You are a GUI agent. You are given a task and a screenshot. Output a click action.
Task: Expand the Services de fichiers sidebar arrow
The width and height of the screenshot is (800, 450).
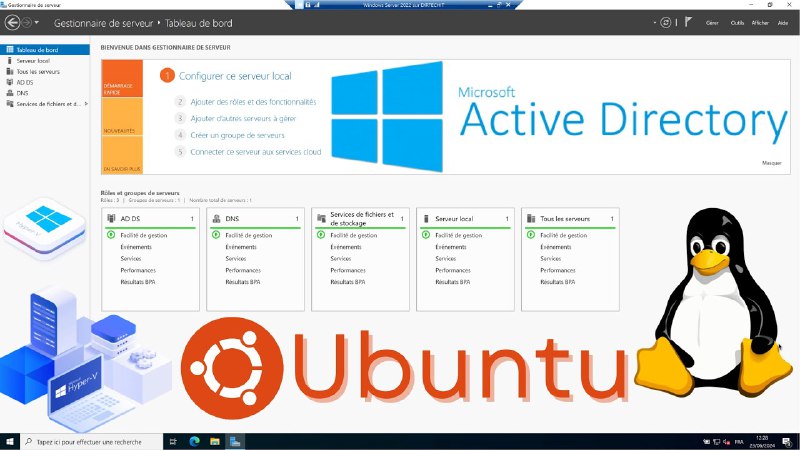(86, 104)
